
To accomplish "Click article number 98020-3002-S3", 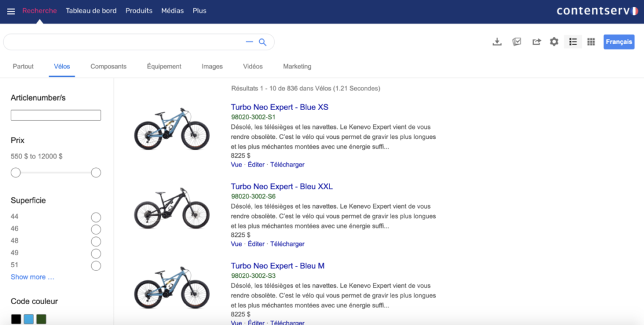I will [x=253, y=276].
